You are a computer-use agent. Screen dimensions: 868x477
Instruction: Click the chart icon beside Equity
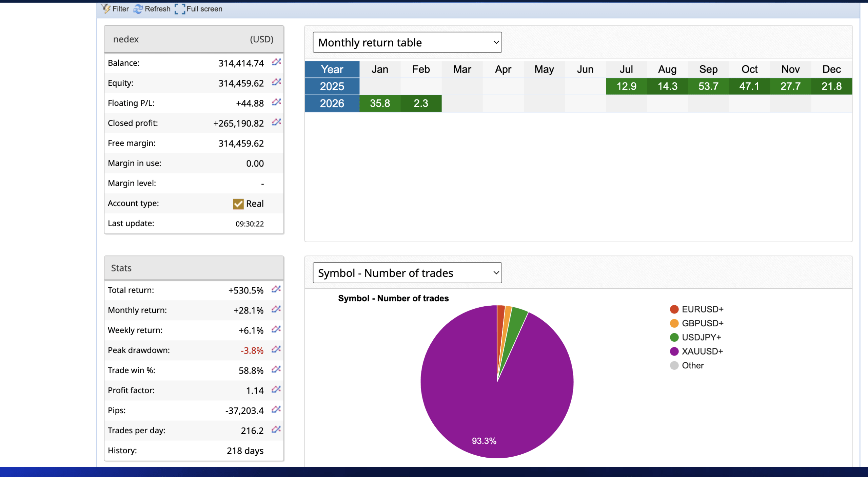tap(276, 82)
